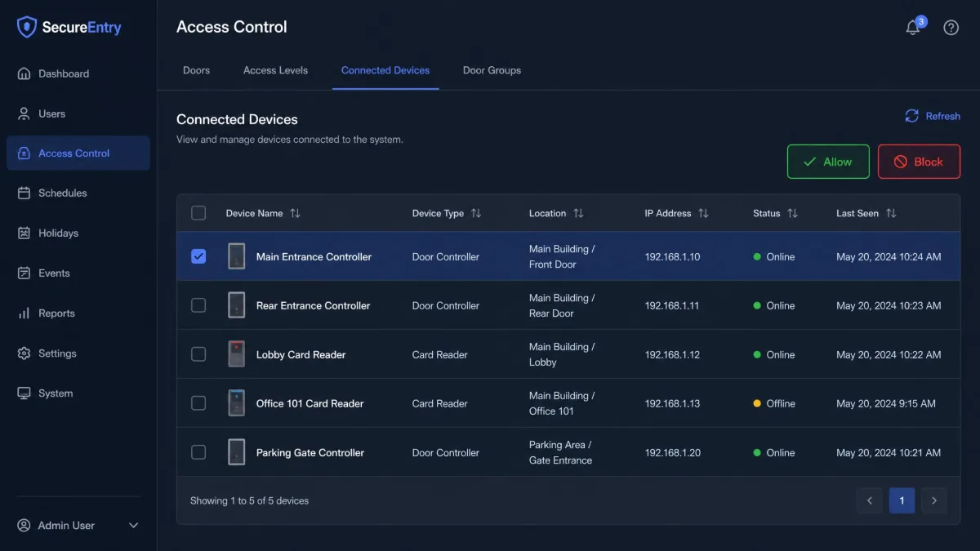Sort by Last Seen arrows icon
Screen dimensions: 980x551
pyautogui.click(x=891, y=213)
